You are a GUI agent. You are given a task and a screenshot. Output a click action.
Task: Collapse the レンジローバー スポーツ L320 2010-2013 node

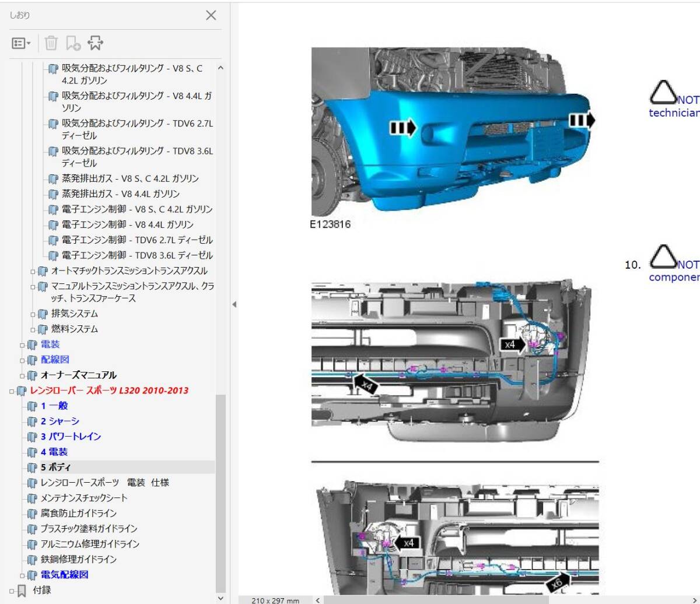pos(12,391)
